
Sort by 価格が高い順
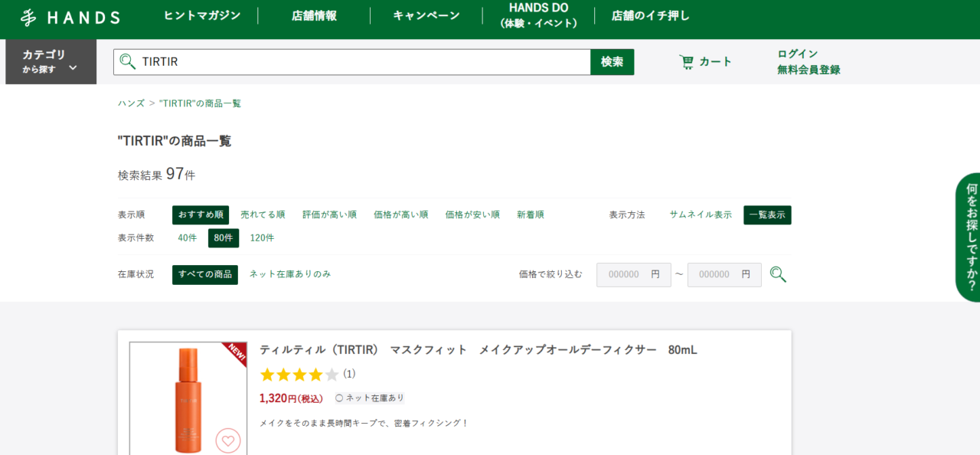(400, 215)
